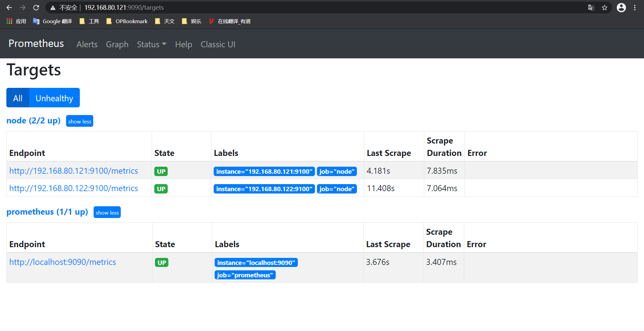Click the 7.064ms scrape duration value
The width and height of the screenshot is (644, 331).
(x=442, y=188)
